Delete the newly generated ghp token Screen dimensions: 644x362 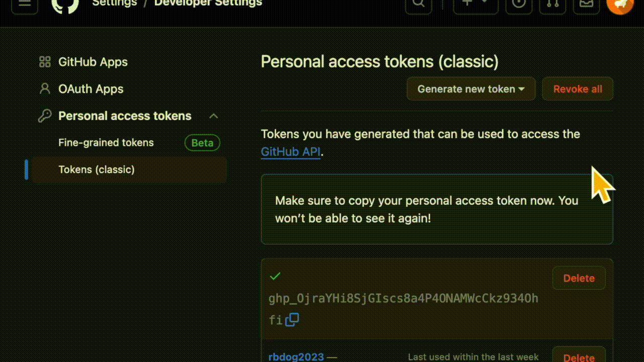pyautogui.click(x=579, y=278)
